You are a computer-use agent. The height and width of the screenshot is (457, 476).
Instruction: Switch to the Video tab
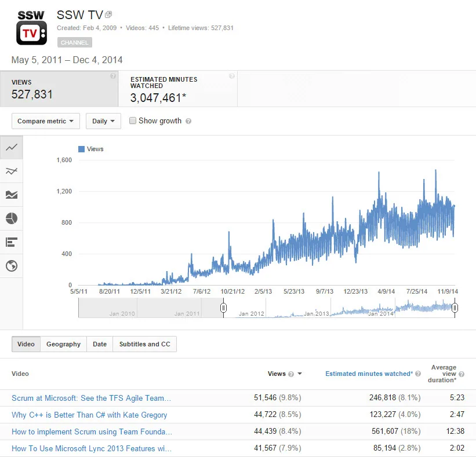[26, 344]
